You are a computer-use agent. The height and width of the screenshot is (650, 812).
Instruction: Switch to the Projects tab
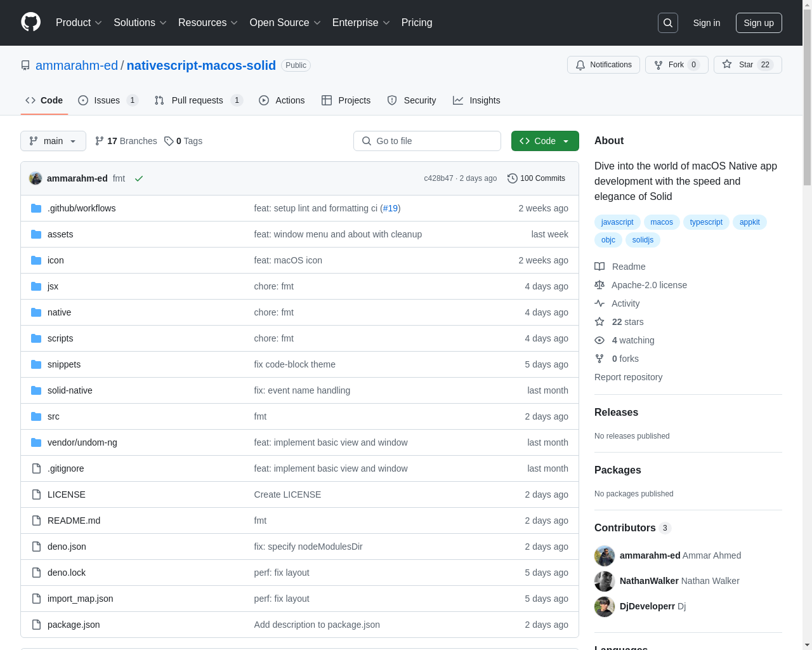click(x=346, y=100)
